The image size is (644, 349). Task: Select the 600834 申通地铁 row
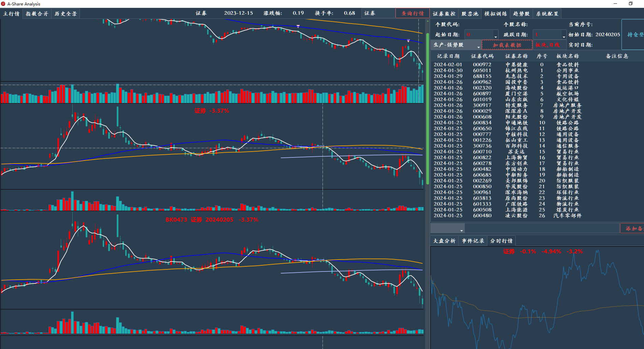pyautogui.click(x=537, y=123)
